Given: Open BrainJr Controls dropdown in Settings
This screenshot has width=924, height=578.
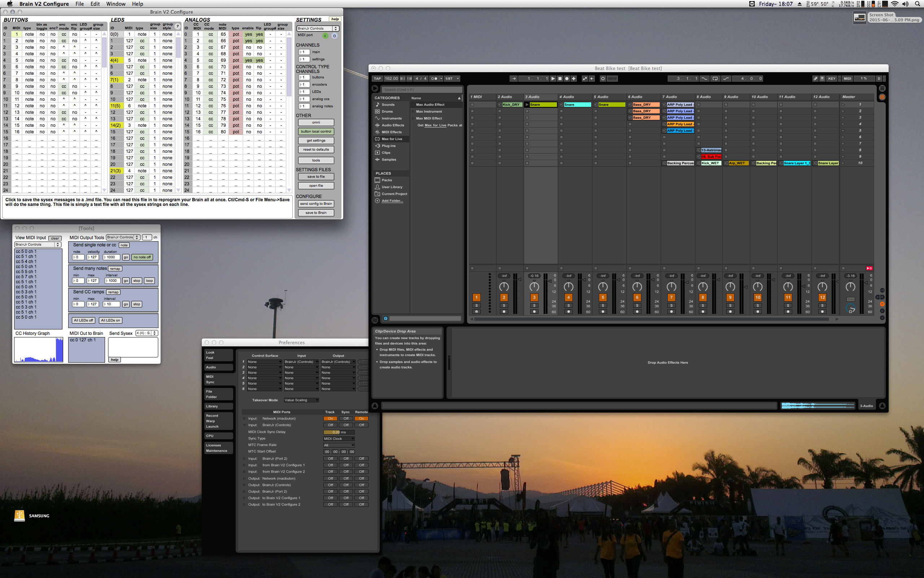Looking at the screenshot, I should tap(318, 28).
